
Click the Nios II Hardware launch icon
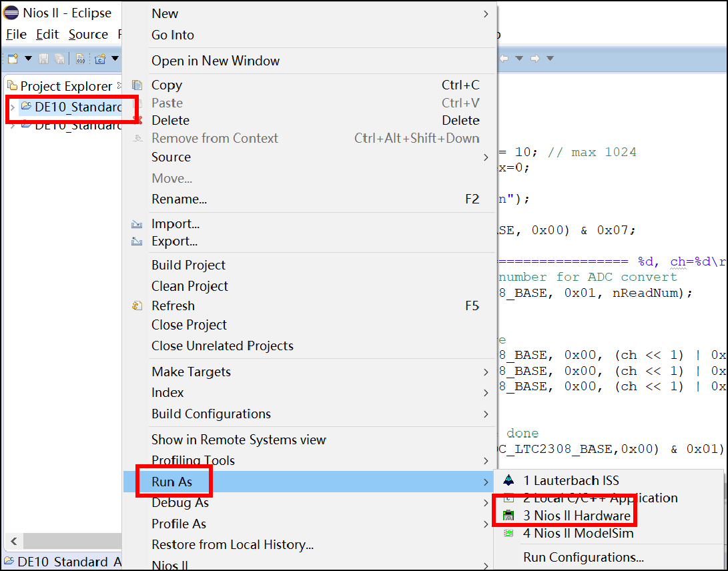(x=509, y=516)
